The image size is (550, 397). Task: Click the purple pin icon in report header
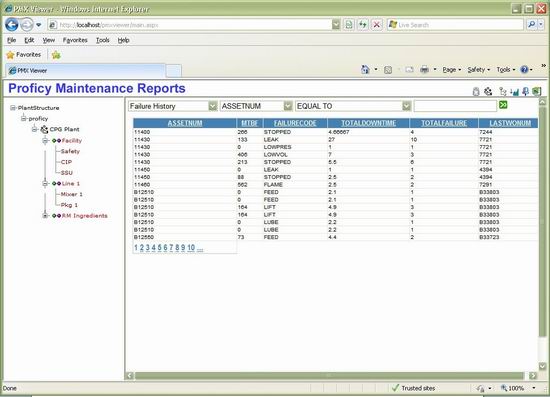[x=525, y=92]
